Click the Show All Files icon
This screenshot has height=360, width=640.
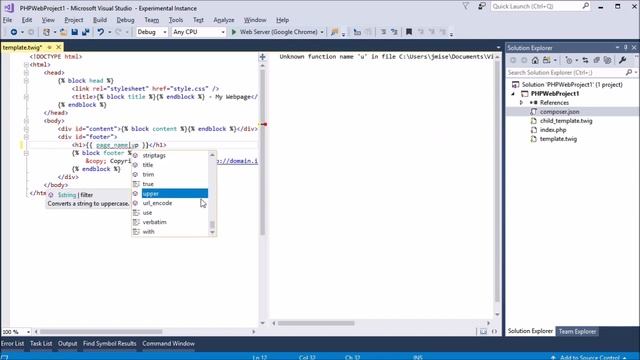(x=607, y=60)
